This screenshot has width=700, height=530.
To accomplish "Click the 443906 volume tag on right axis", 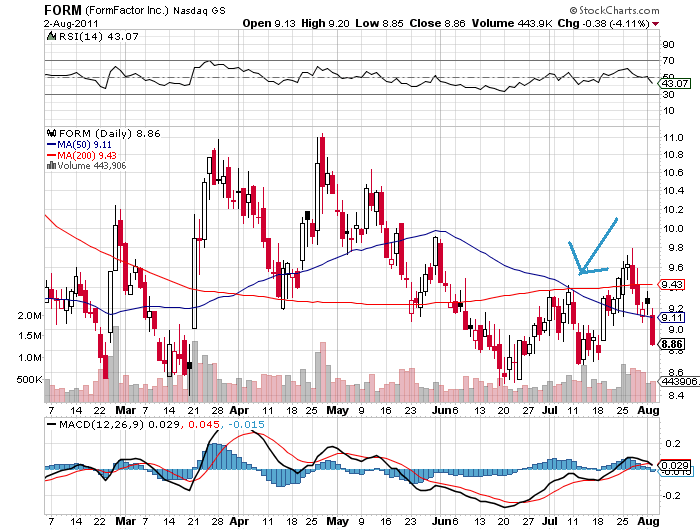I will tap(679, 381).
